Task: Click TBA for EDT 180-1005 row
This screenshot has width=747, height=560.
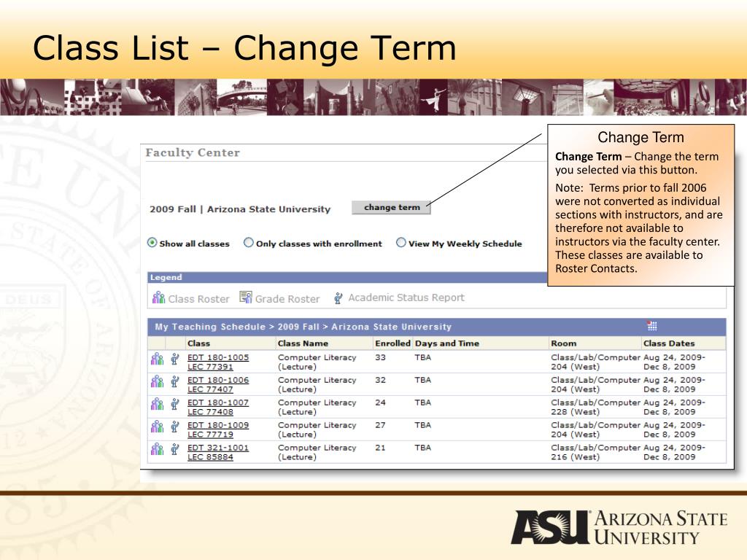Action: 422,357
